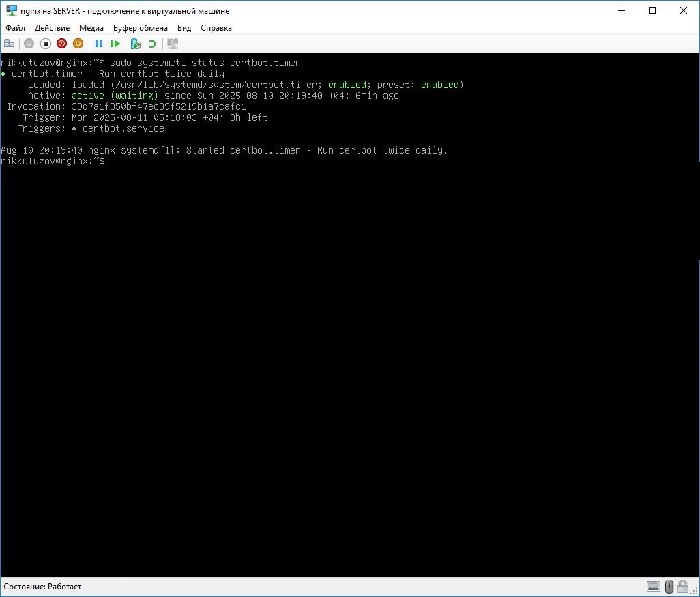This screenshot has height=597, width=700.
Task: Open the Буфер обмена menu
Action: coord(141,28)
